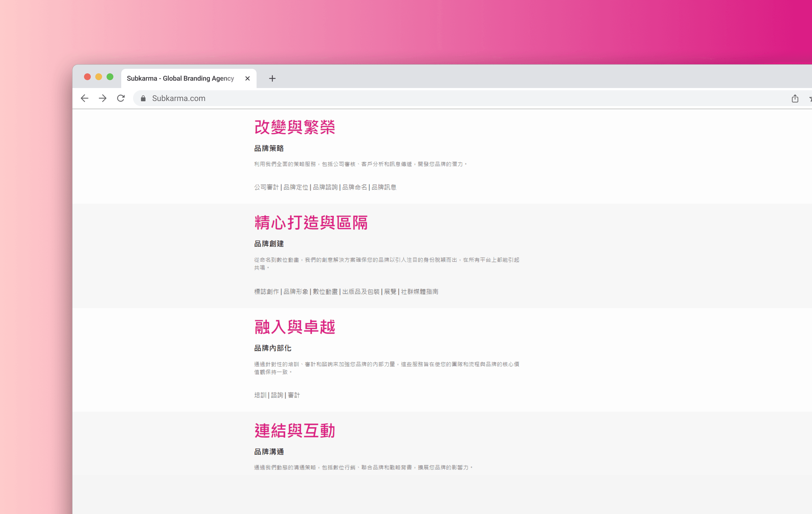812x514 pixels.
Task: Click the red close window button
Action: 87,77
